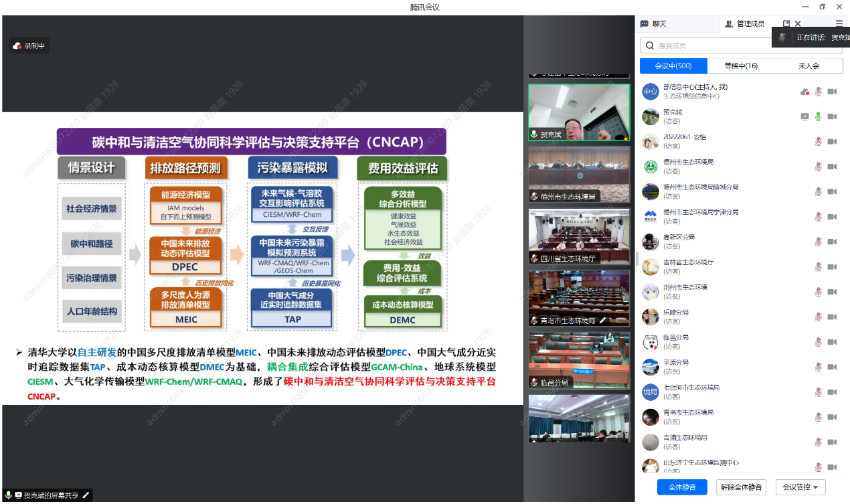Click the screen-share icon next to 贺克斌
The image size is (850, 504).
[x=804, y=116]
